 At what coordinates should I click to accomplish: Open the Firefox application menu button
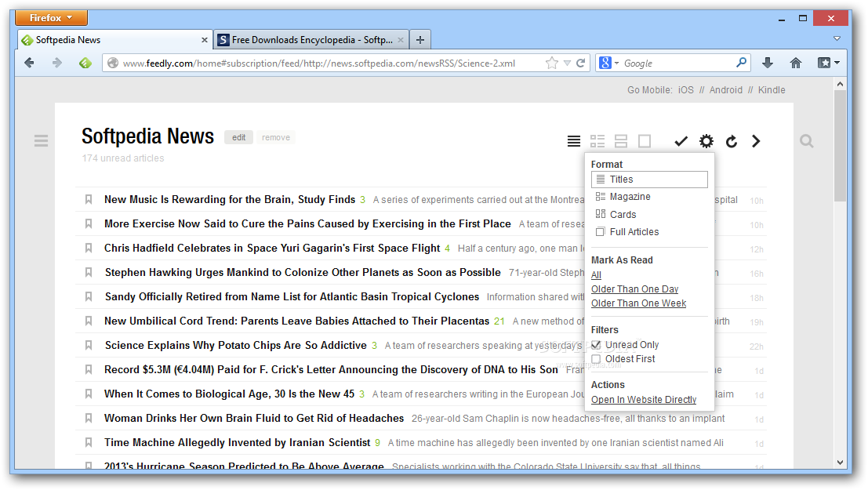51,18
